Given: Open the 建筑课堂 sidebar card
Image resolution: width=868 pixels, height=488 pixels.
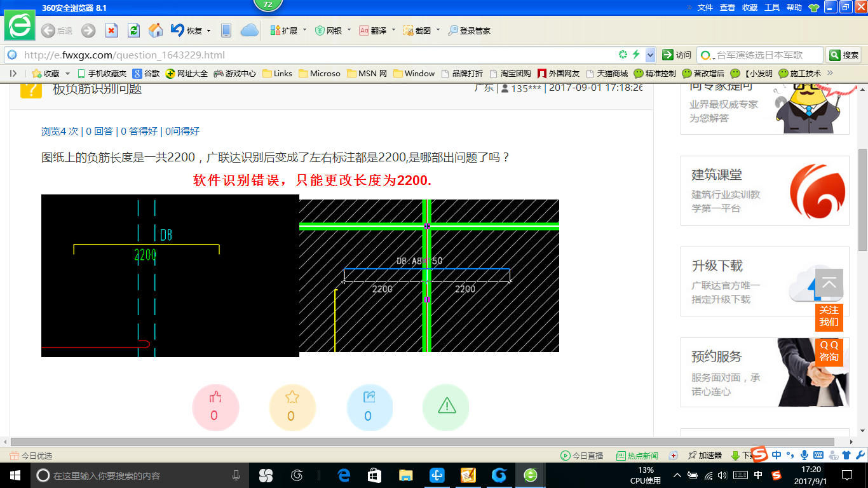Looking at the screenshot, I should pos(765,191).
